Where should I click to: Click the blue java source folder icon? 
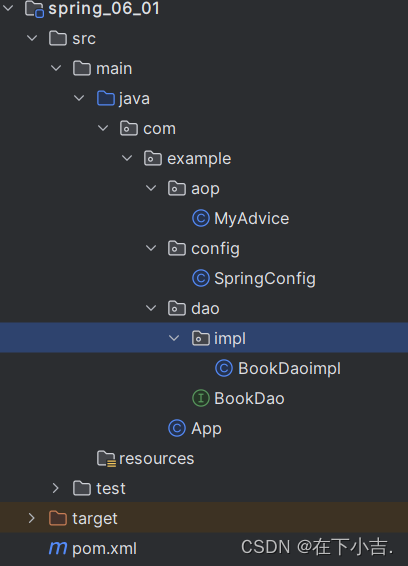[x=106, y=98]
